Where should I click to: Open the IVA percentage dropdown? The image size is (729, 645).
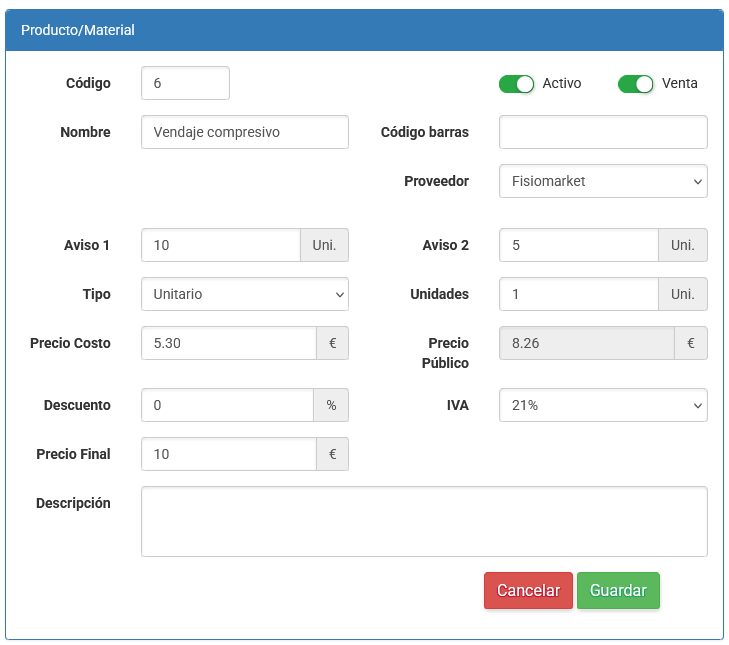pos(602,405)
